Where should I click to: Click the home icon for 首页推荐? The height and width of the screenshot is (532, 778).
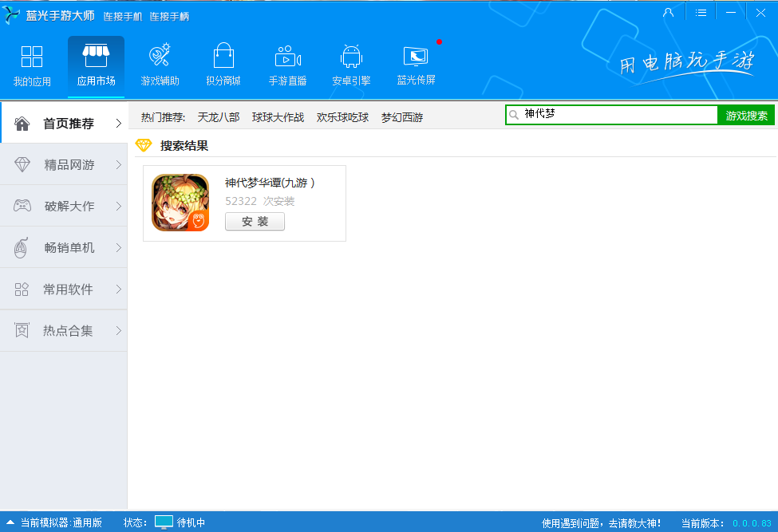[x=22, y=124]
